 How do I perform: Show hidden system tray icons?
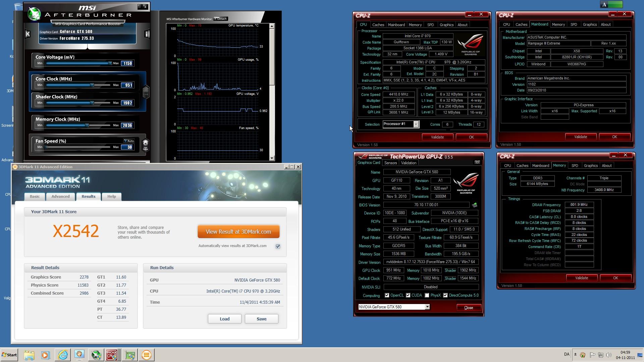(x=575, y=355)
